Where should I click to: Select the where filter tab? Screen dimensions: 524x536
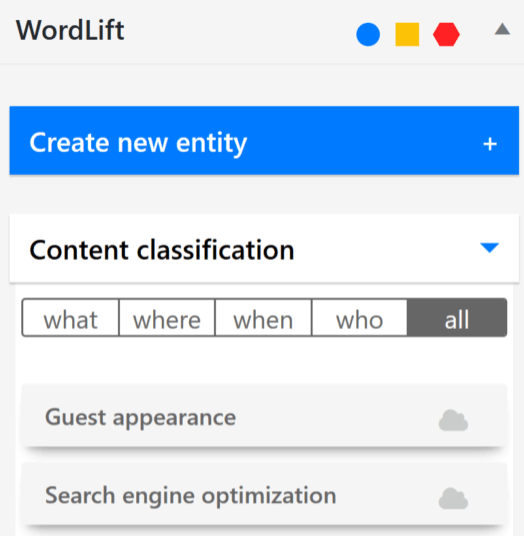point(167,318)
